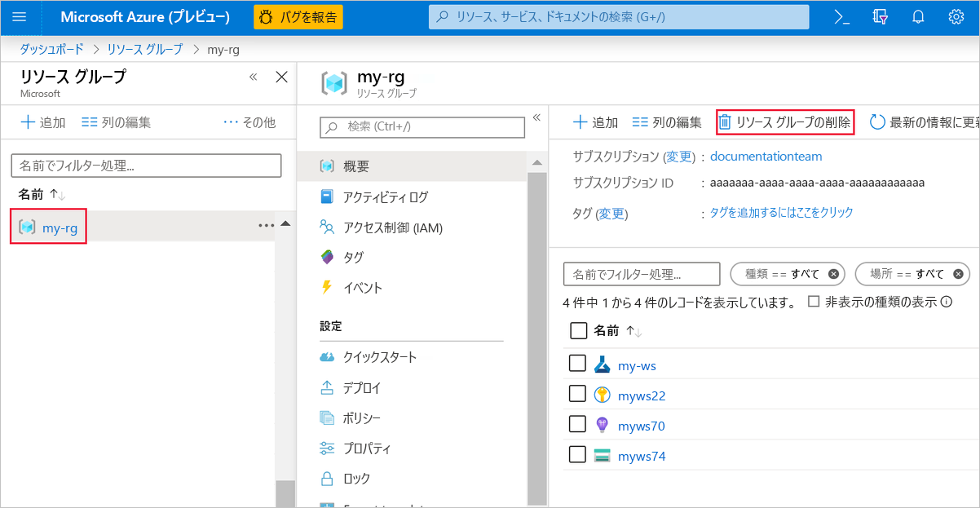This screenshot has width=980, height=508.
Task: Check the my-ws row checkbox
Action: click(577, 364)
